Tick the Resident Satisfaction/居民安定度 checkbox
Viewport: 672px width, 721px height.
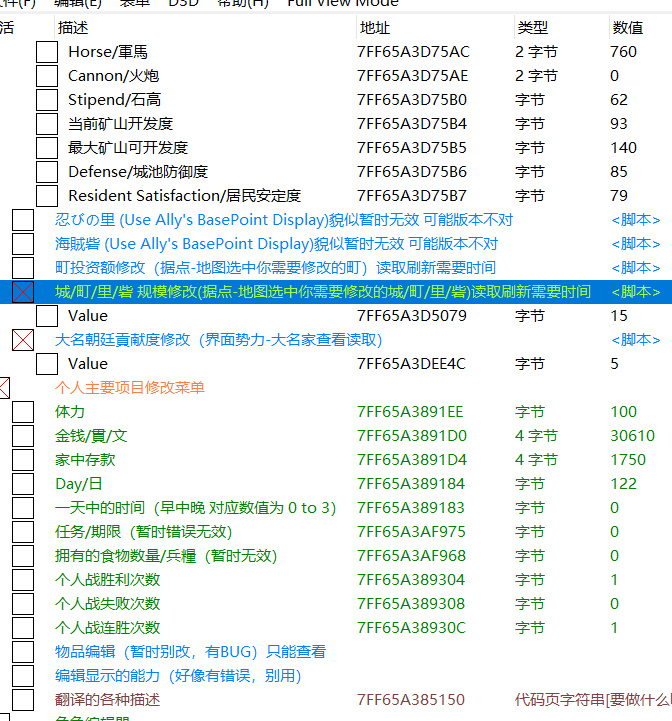tap(47, 196)
